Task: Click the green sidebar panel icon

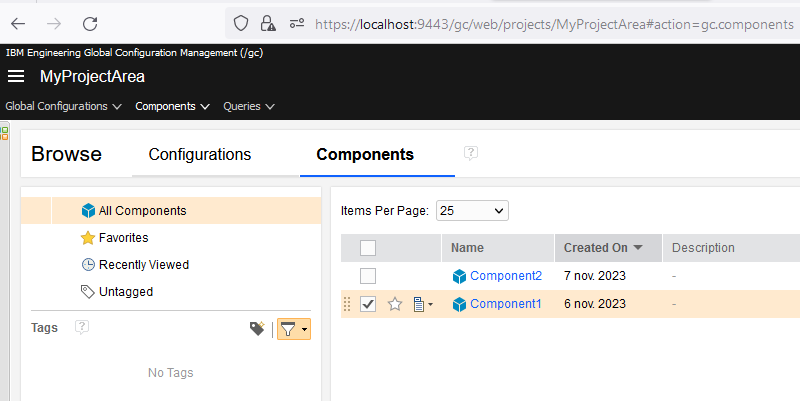Action: [x=5, y=134]
